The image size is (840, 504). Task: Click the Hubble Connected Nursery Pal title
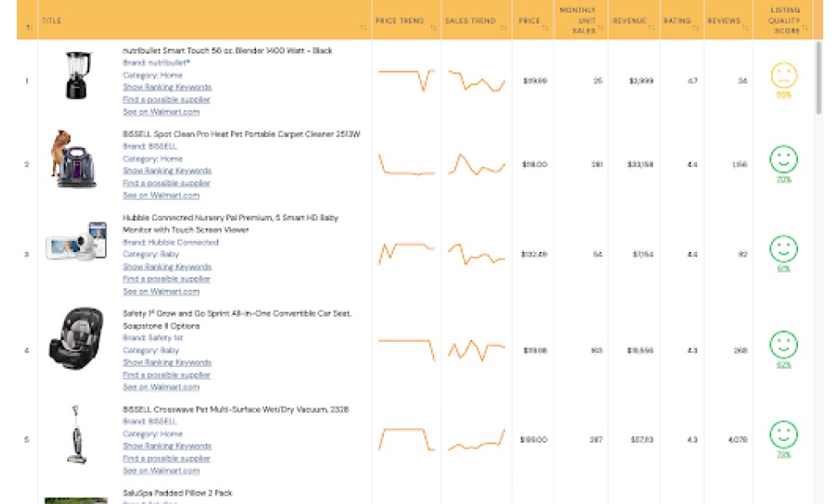(x=230, y=224)
